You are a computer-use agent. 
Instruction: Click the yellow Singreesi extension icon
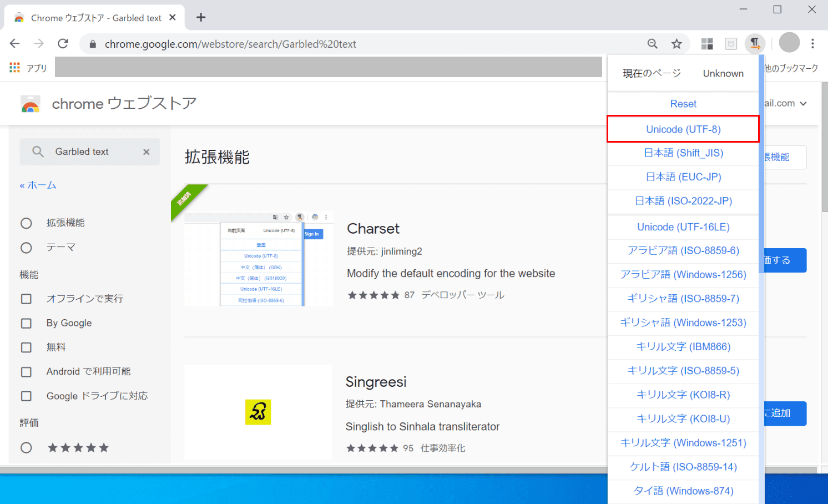258,412
